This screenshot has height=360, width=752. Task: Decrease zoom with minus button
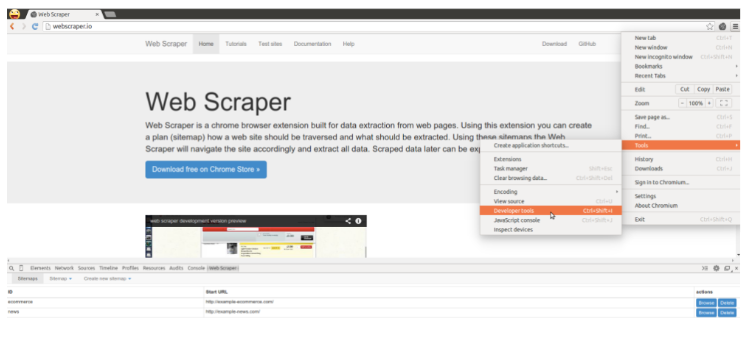(682, 103)
